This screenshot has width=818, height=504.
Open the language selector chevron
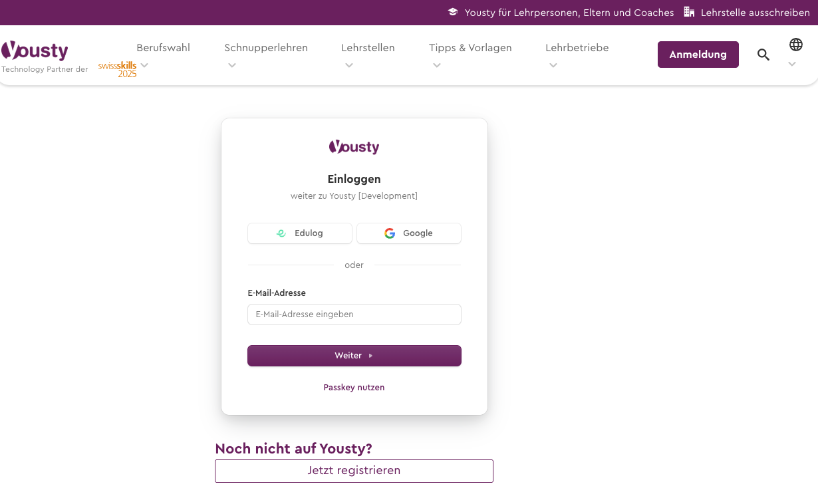(791, 64)
